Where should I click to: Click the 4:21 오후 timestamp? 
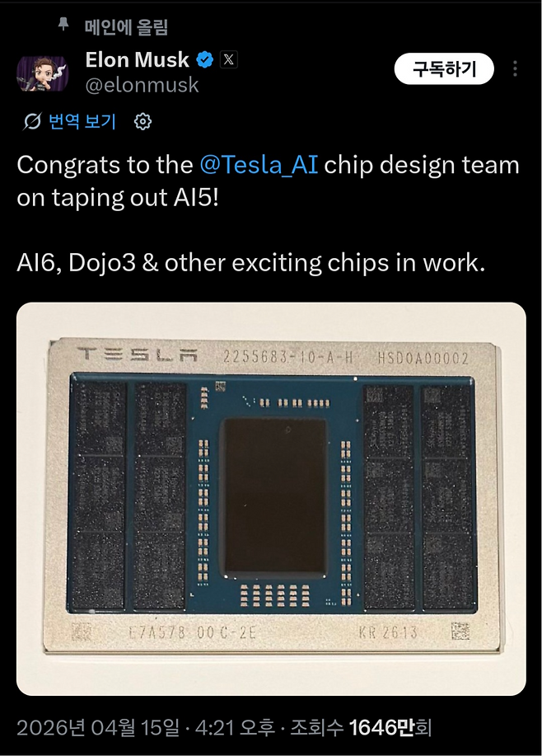228,727
